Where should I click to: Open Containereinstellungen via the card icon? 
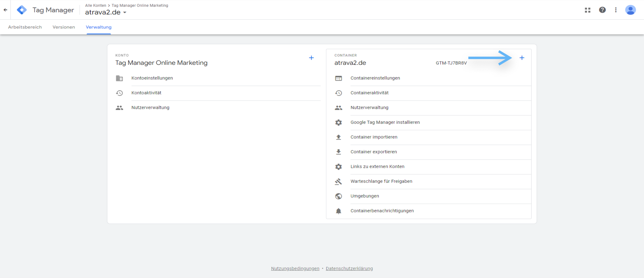coord(339,78)
